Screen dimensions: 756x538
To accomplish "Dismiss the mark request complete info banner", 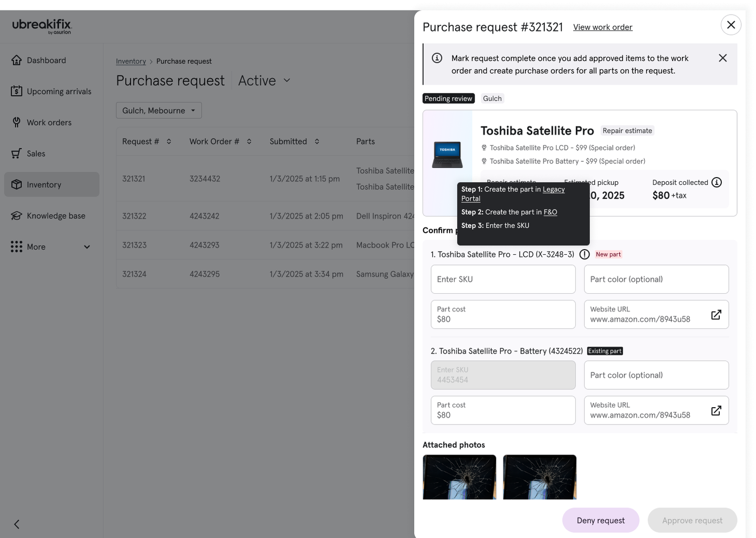I will coord(723,58).
